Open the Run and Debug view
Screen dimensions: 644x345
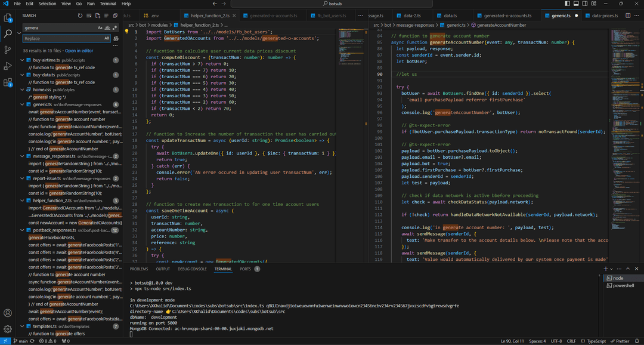point(8,66)
